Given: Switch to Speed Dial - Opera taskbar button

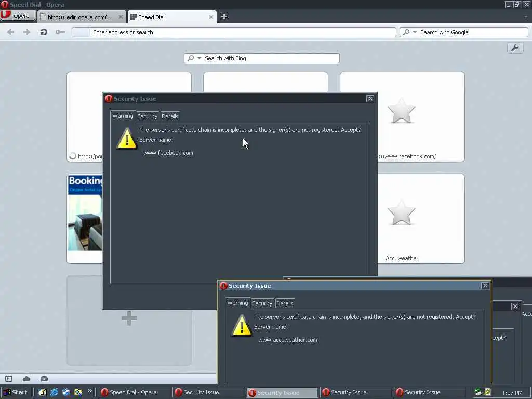Looking at the screenshot, I should [135, 392].
